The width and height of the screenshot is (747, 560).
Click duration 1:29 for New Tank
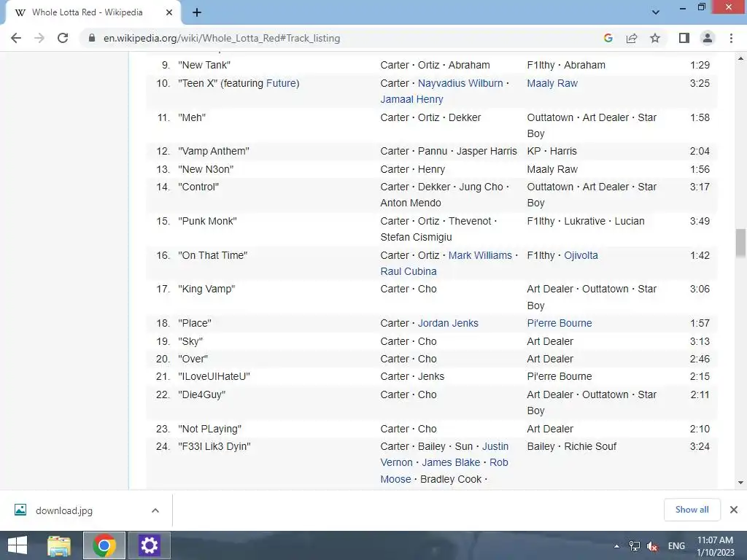[x=700, y=65]
